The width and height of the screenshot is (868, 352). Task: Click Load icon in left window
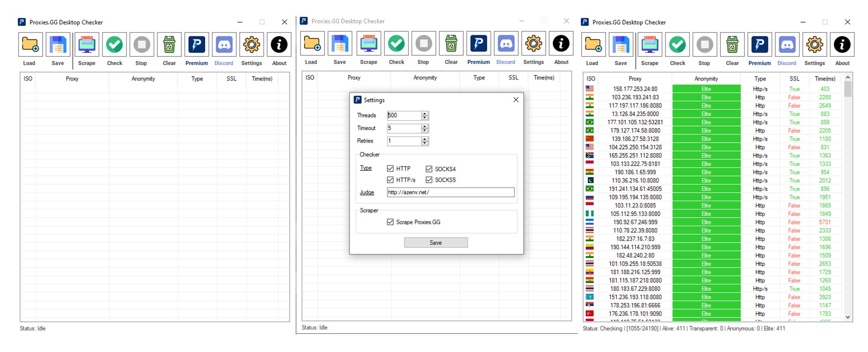(x=30, y=44)
